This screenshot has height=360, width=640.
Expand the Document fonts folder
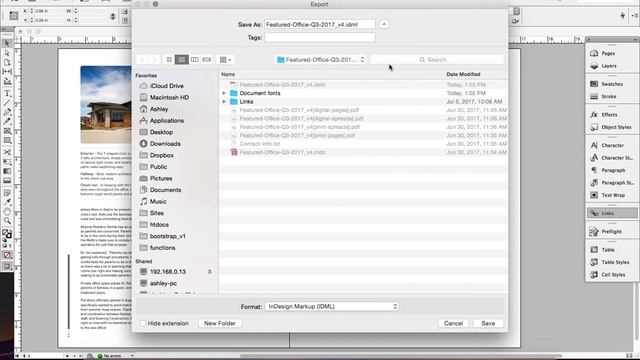224,93
